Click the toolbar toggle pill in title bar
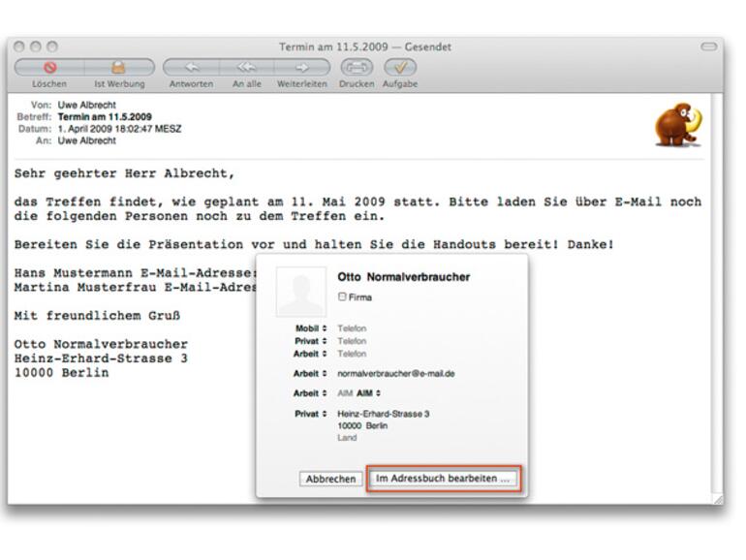Viewport: 746px width, 560px height. pos(709,47)
